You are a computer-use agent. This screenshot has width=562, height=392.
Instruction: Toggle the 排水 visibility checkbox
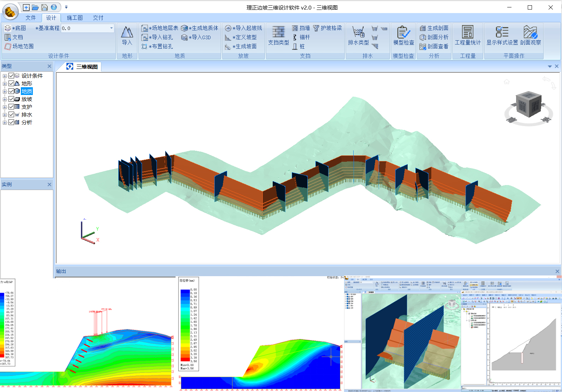coord(11,115)
